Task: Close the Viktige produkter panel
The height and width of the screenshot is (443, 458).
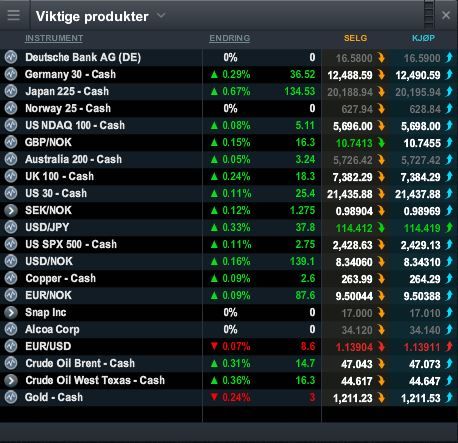Action: [x=446, y=15]
